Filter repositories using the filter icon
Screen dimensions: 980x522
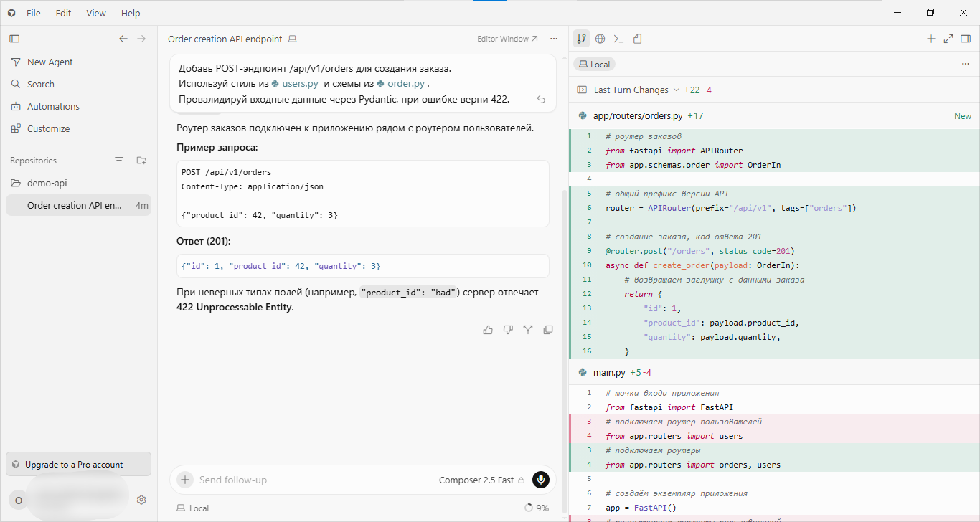[x=119, y=161]
